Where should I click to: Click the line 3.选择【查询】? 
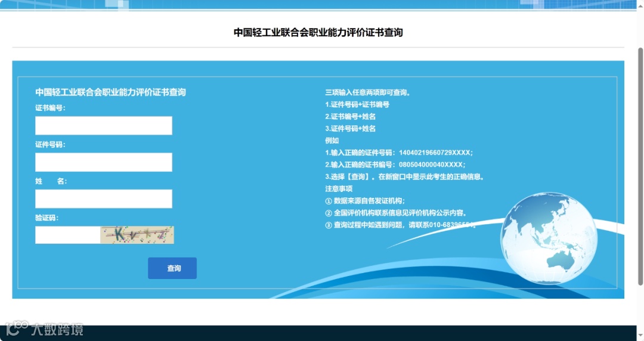pyautogui.click(x=405, y=176)
